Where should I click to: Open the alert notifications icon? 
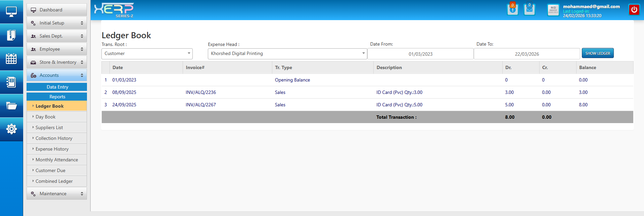(x=512, y=9)
